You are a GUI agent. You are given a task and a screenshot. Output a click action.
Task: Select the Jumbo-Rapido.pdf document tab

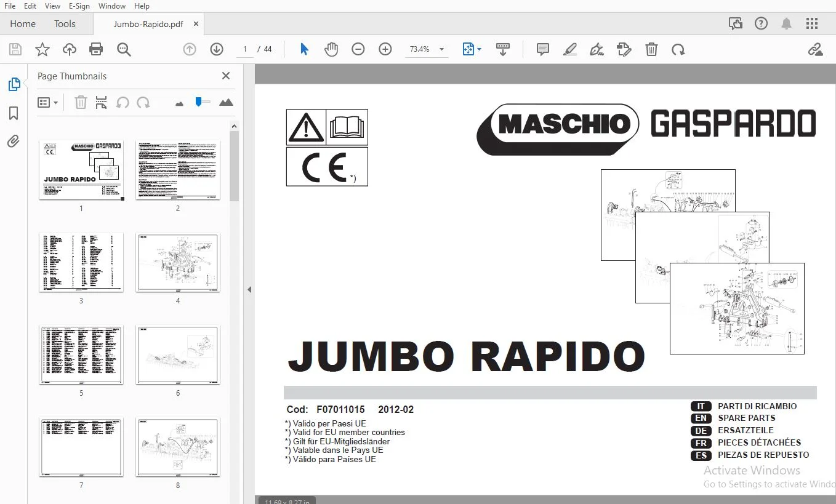pyautogui.click(x=148, y=24)
